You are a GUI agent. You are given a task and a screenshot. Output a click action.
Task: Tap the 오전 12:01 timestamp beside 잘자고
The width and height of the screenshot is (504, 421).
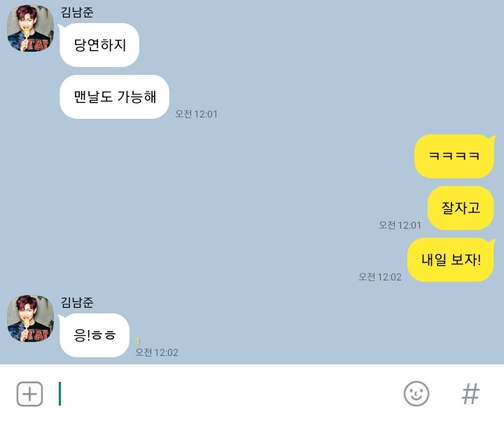tap(400, 225)
